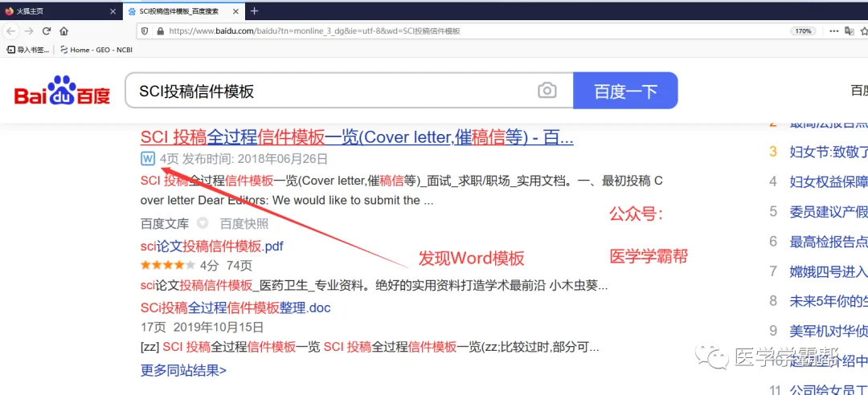Go to the browser home page
This screenshot has width=868, height=395.
point(63,31)
